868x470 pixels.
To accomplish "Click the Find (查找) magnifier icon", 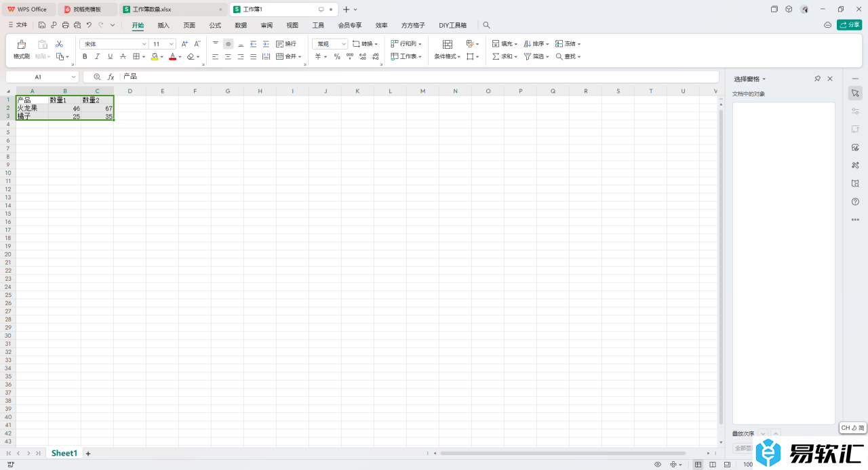I will (559, 56).
